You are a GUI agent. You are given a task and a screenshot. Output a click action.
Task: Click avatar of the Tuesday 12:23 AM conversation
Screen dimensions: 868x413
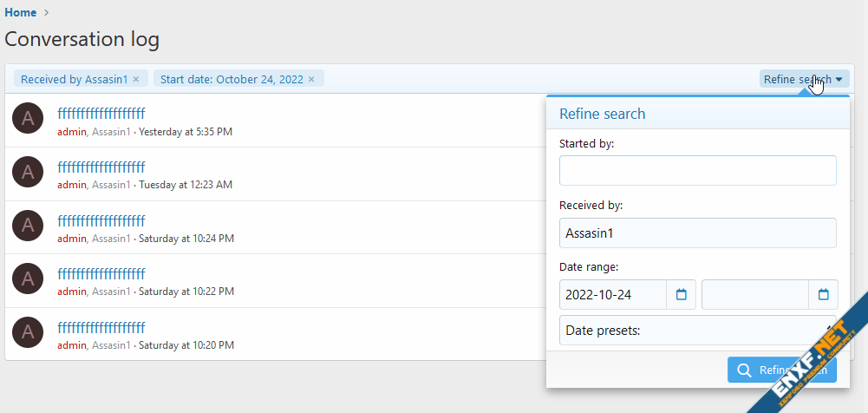click(x=28, y=172)
